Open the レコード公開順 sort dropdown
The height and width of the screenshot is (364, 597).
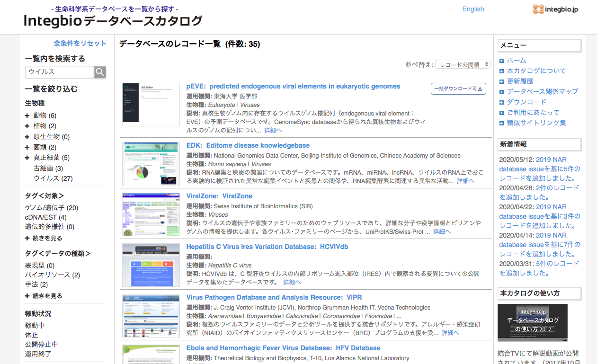point(462,64)
